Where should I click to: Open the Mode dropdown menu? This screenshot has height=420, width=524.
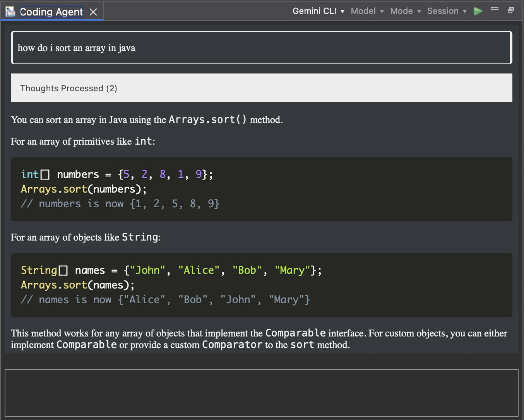[405, 11]
